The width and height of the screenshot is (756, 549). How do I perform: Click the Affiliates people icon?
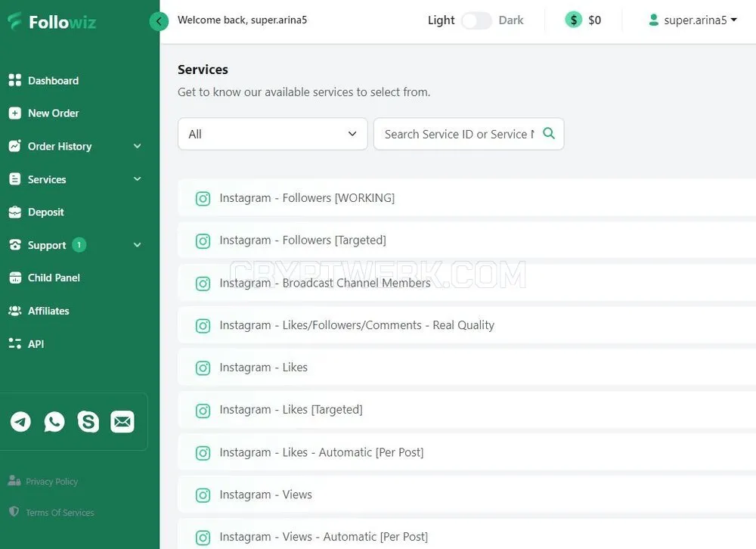point(15,311)
